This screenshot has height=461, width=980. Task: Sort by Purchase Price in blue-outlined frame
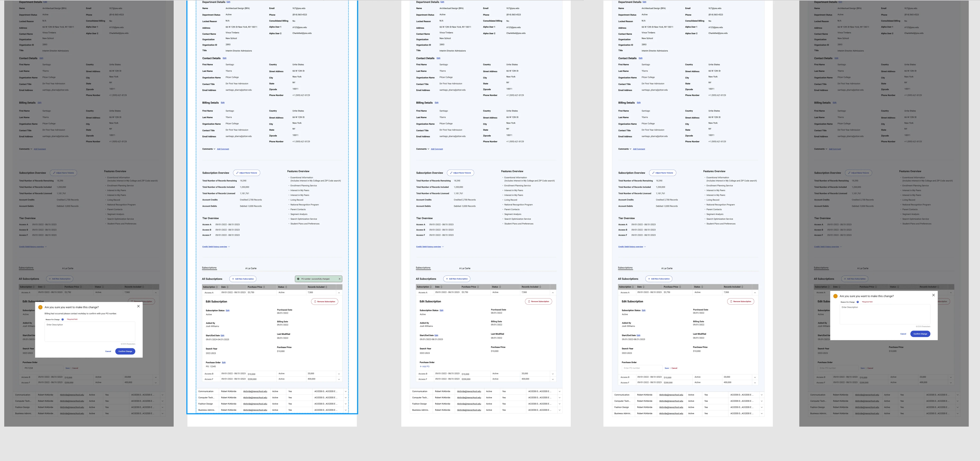click(264, 287)
